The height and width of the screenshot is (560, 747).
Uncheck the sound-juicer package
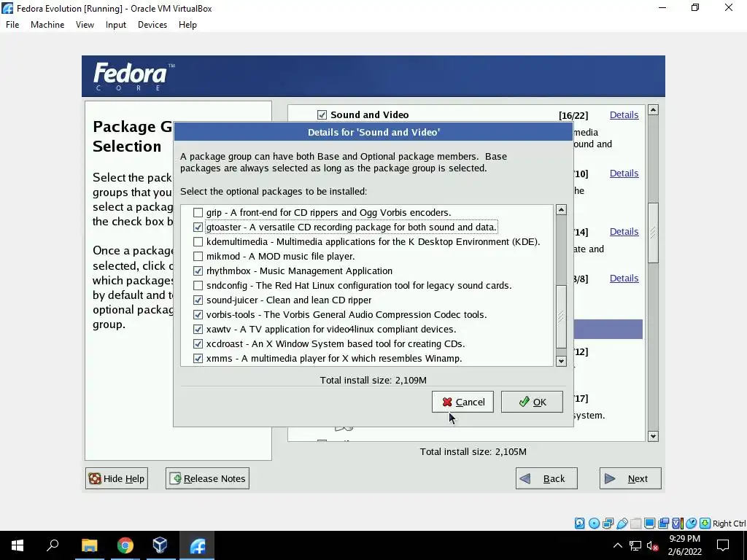coord(198,300)
